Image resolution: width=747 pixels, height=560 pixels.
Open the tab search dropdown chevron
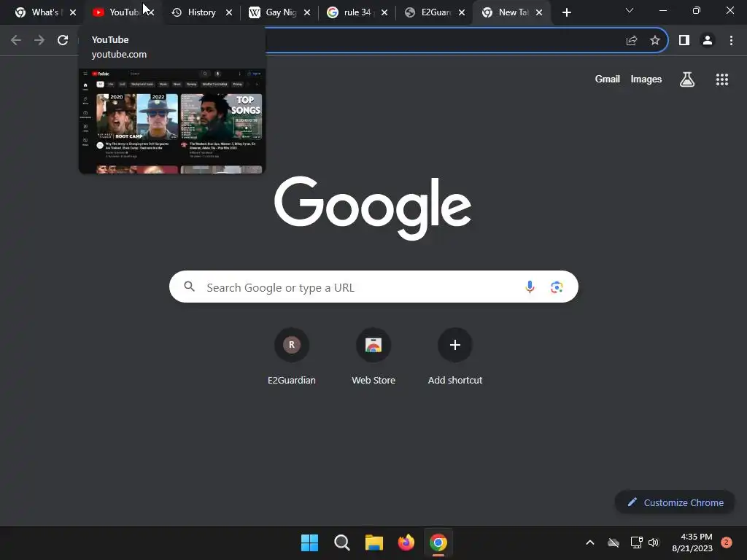(630, 10)
